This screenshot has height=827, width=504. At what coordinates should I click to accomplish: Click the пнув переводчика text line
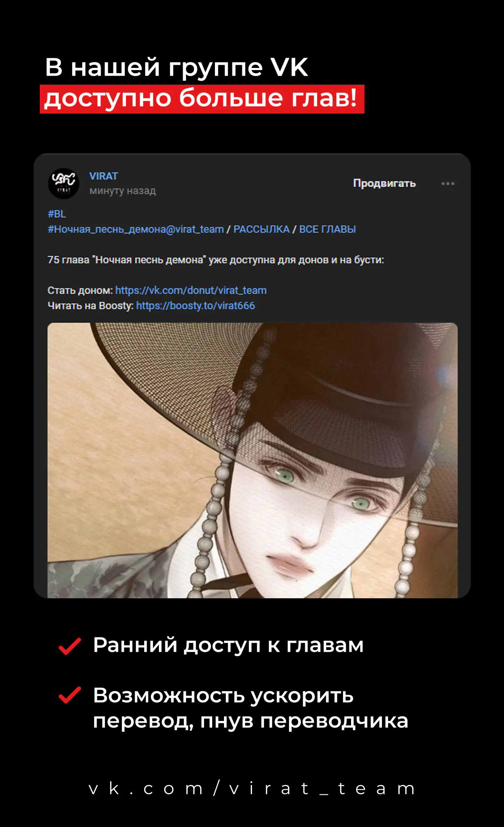[x=304, y=721]
